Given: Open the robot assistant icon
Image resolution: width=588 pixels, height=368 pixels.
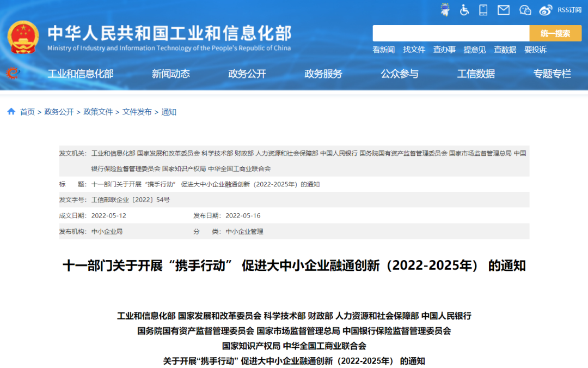Looking at the screenshot, I should 445,10.
